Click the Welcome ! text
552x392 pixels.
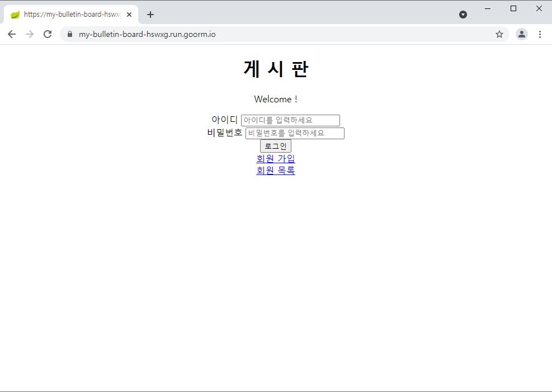[x=276, y=99]
